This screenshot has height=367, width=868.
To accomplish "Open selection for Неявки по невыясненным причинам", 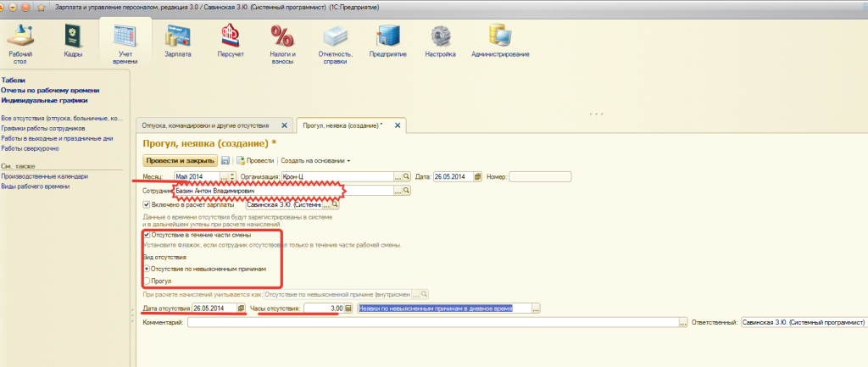I will pos(536,309).
